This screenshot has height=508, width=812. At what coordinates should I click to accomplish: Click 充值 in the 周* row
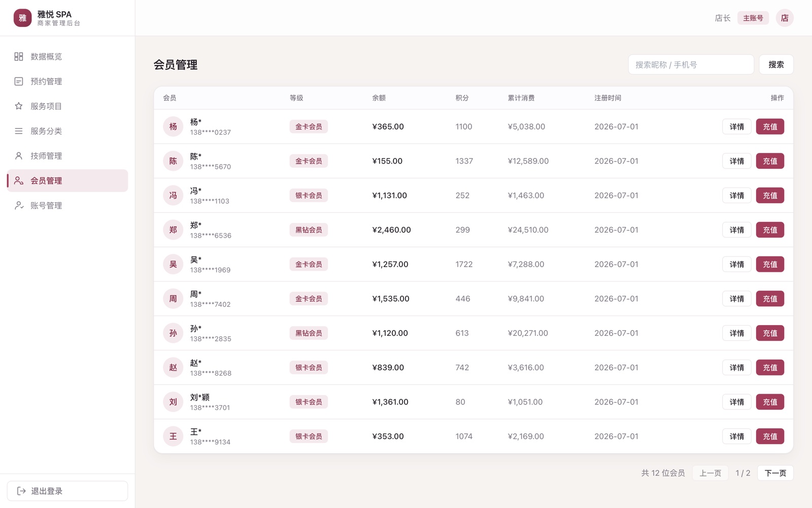pyautogui.click(x=770, y=299)
